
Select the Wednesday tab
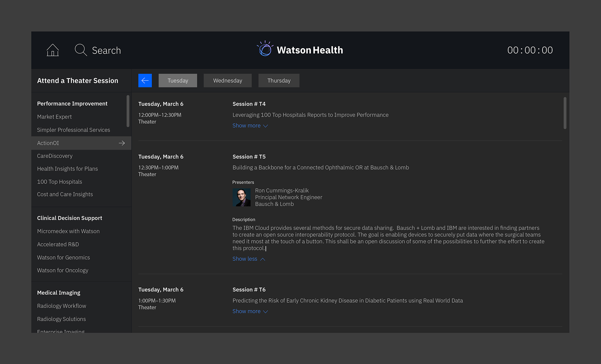click(228, 81)
